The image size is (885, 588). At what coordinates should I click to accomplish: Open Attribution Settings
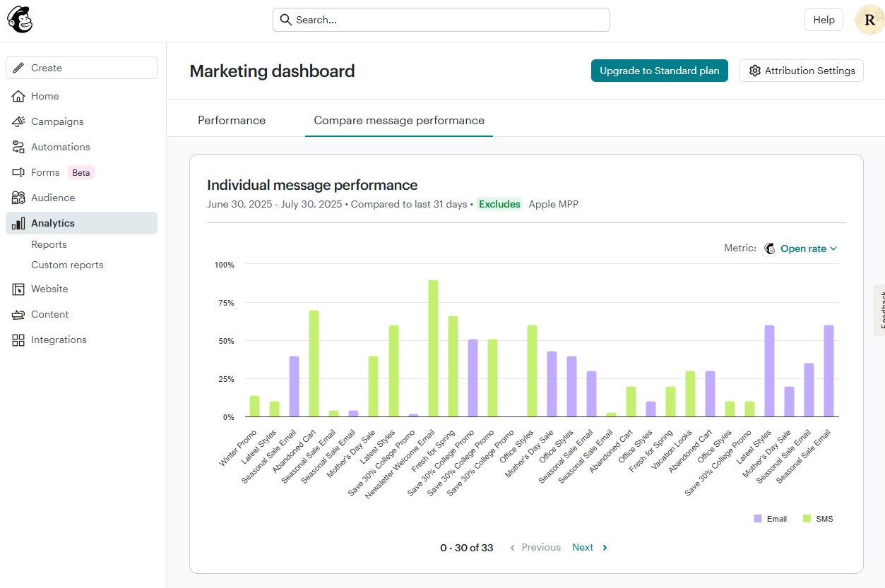(801, 71)
